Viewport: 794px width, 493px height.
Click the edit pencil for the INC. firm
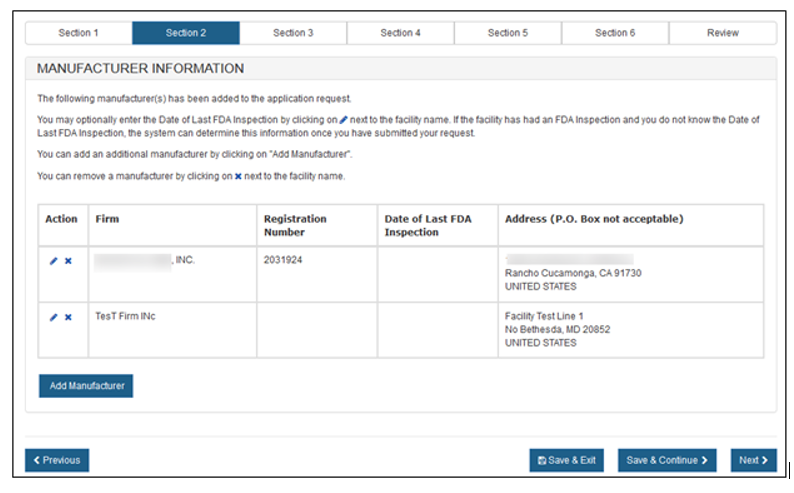click(53, 261)
